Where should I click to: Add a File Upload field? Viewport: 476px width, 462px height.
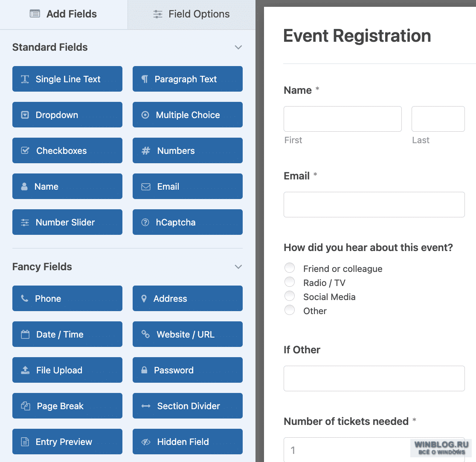[67, 370]
